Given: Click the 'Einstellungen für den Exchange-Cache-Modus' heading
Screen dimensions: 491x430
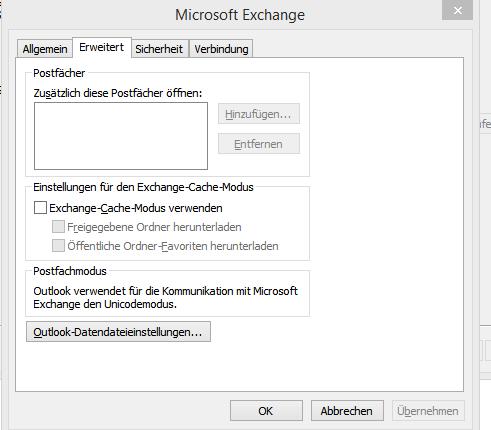Looking at the screenshot, I should (143, 187).
